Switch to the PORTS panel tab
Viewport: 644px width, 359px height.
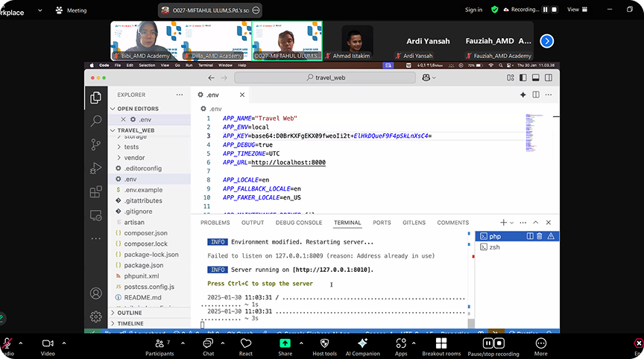coord(382,223)
